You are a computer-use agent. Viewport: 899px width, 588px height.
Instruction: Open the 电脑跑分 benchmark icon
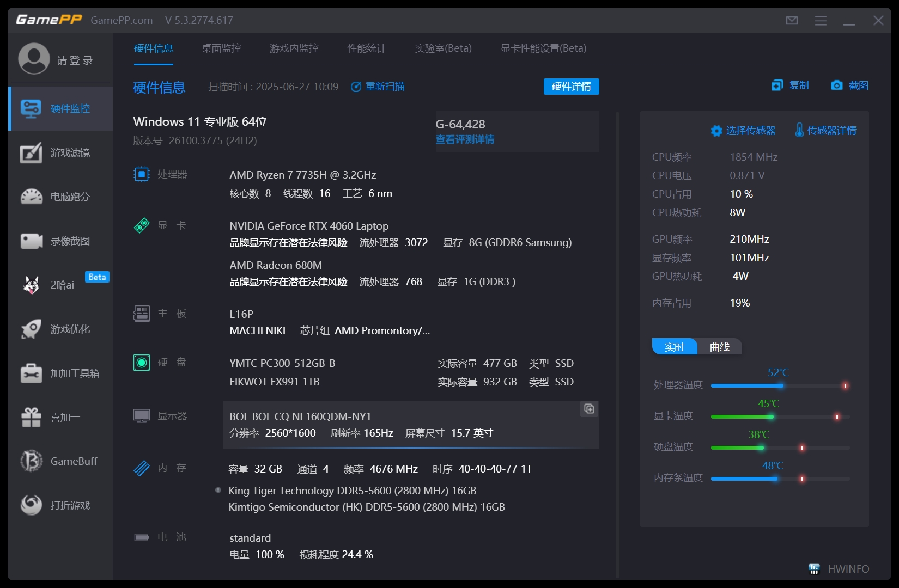coord(31,197)
